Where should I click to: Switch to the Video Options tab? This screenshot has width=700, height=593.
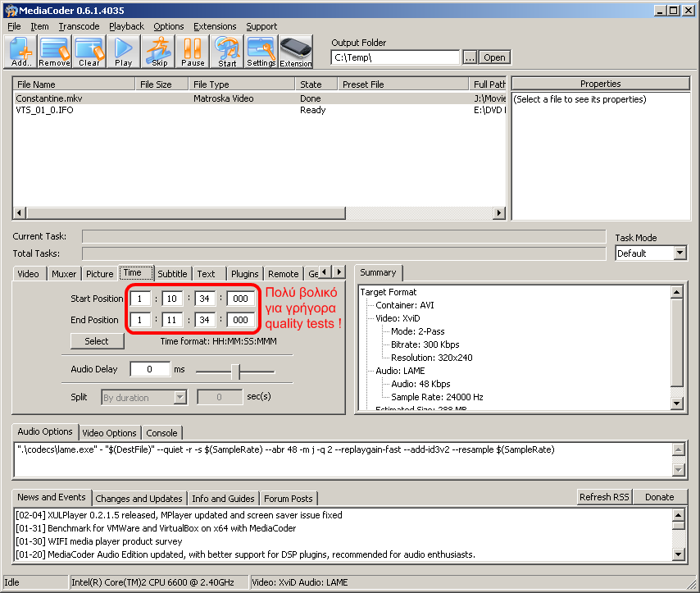pos(109,433)
